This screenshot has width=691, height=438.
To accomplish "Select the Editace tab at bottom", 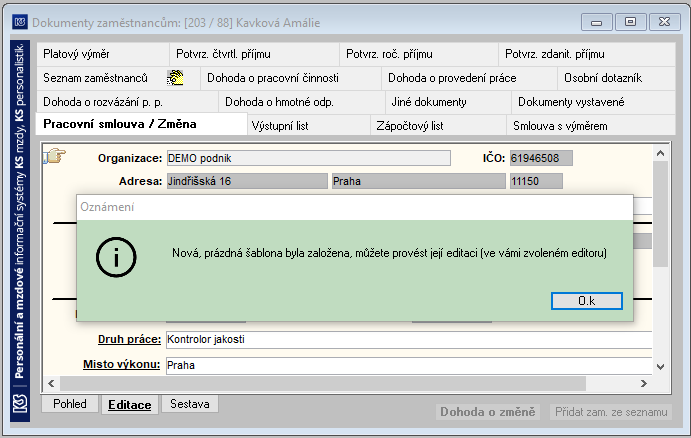I will point(130,405).
